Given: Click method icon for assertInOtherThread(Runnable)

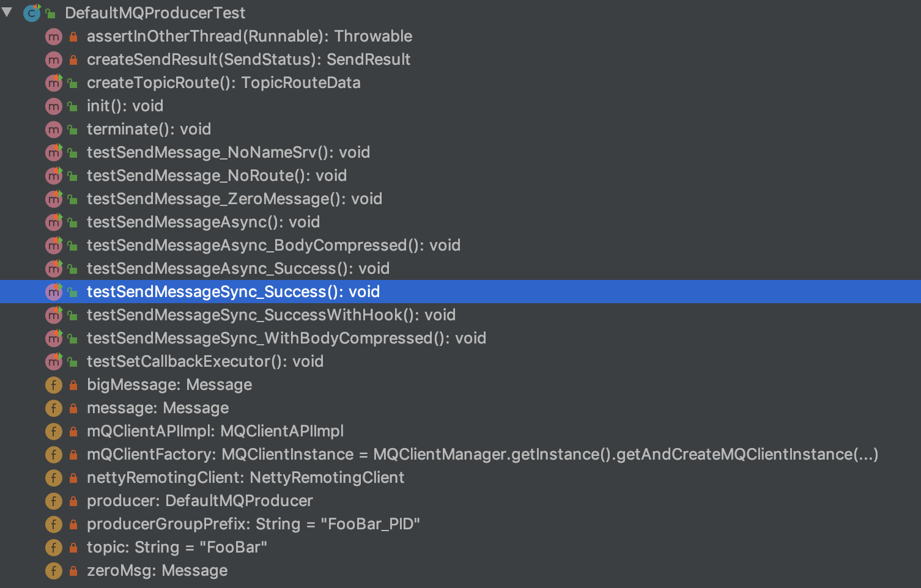Looking at the screenshot, I should [x=54, y=37].
